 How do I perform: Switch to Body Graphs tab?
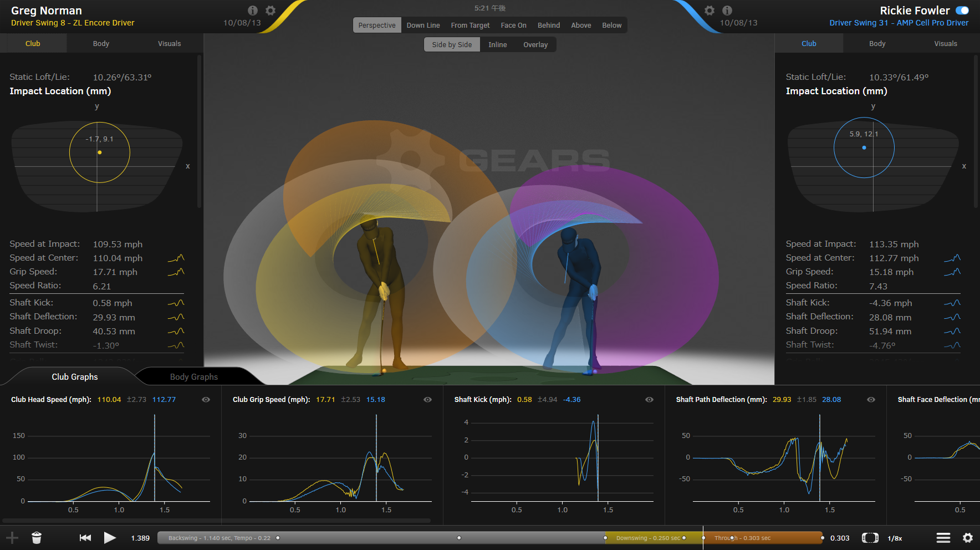pos(194,377)
